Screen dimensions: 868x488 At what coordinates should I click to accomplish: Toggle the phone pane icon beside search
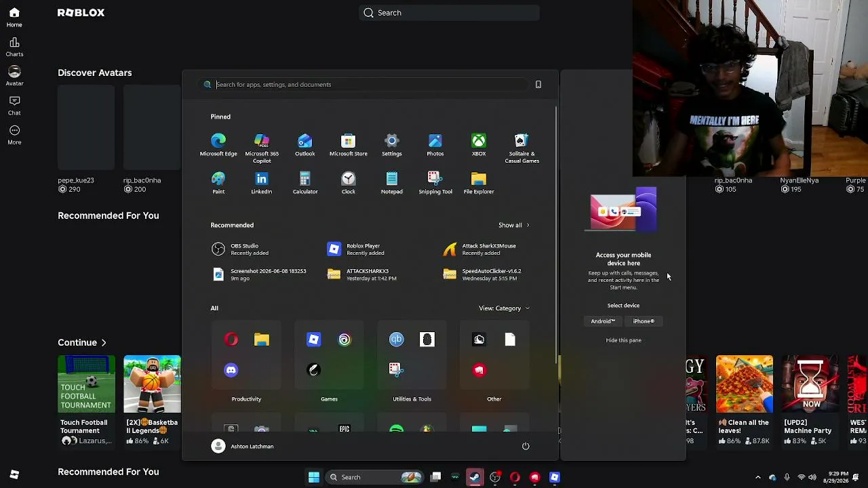click(538, 85)
